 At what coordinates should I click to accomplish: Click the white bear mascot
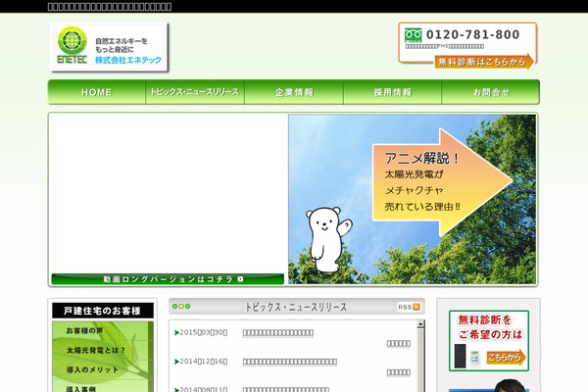[328, 239]
